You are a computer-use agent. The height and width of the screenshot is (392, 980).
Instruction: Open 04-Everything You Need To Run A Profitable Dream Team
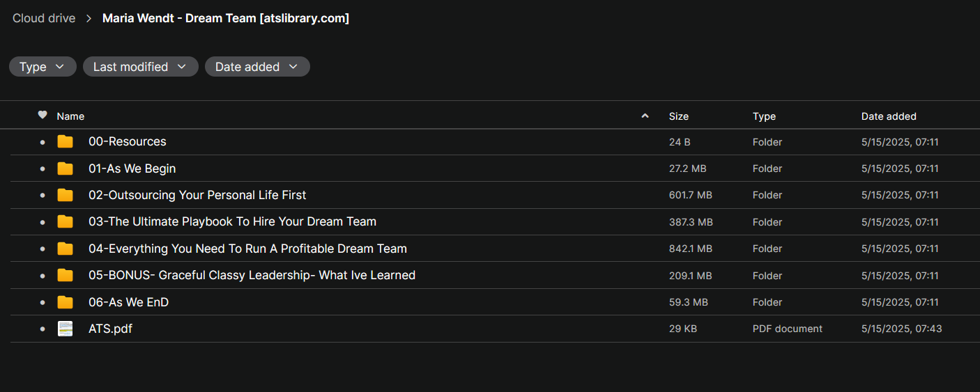click(x=247, y=249)
